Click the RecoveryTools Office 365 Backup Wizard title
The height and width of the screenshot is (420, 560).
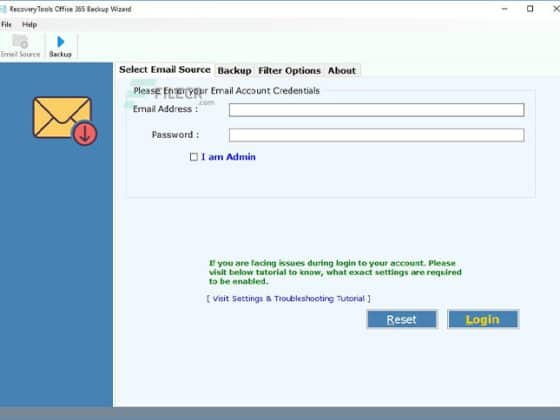[x=70, y=9]
